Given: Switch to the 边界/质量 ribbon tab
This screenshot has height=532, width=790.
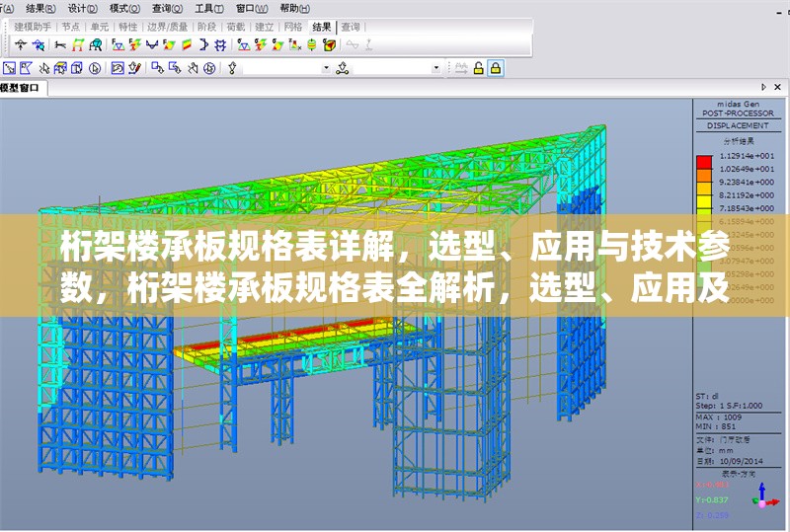Looking at the screenshot, I should point(168,27).
